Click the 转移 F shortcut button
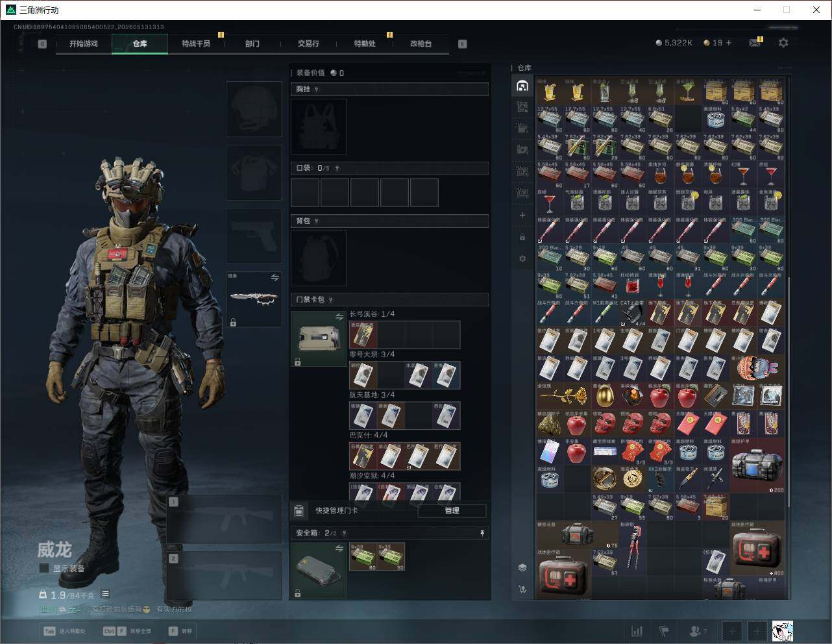 coord(180,631)
